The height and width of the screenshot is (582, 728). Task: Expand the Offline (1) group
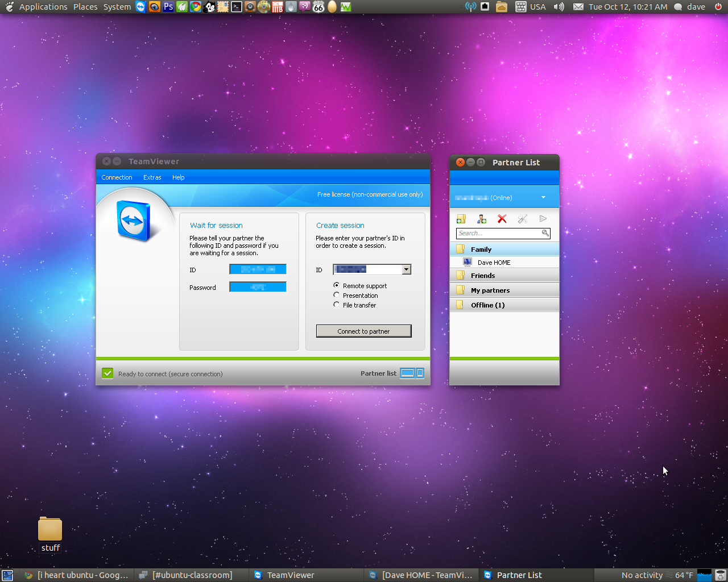(x=504, y=305)
